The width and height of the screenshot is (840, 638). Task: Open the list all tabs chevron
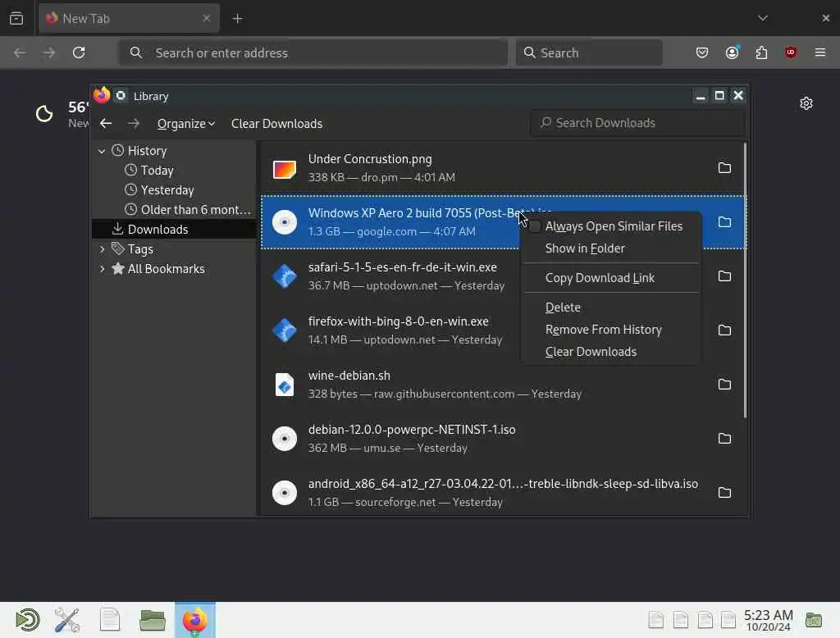(x=763, y=18)
